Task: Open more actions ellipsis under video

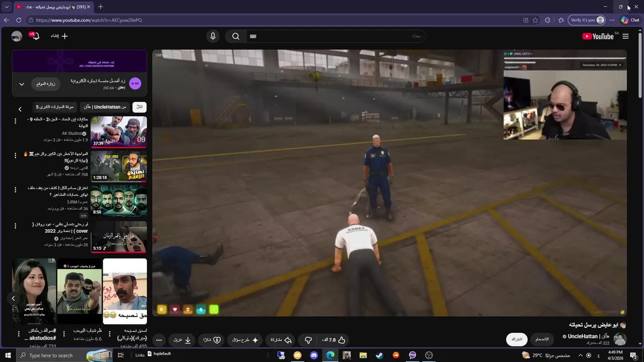Action: (159, 340)
